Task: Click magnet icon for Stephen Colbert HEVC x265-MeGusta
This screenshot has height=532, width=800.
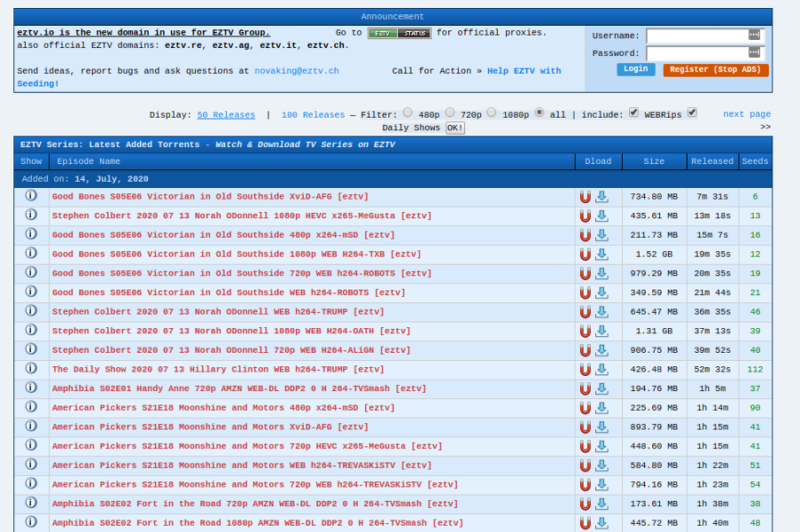Action: click(585, 215)
